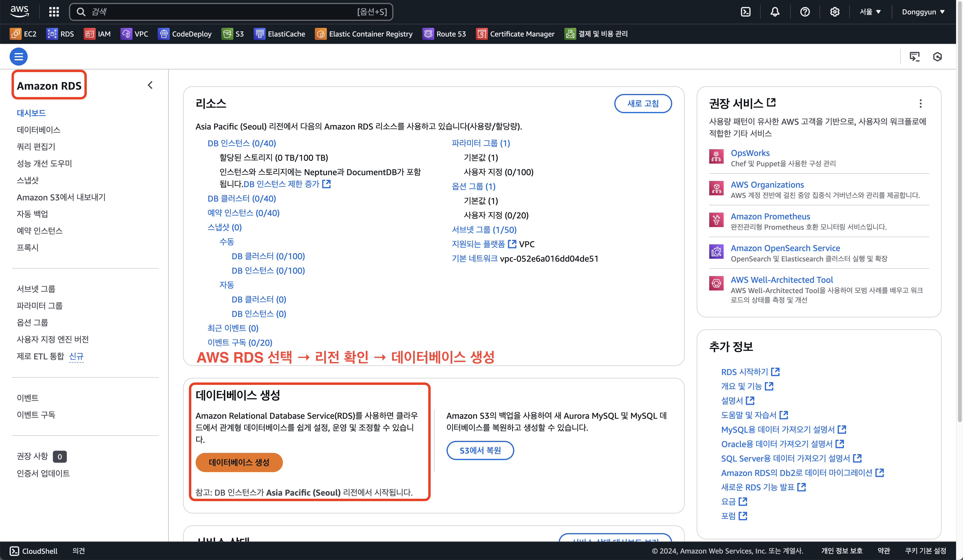Open IAM shortcut in favorites bar
This screenshot has height=560, width=963.
tap(97, 34)
